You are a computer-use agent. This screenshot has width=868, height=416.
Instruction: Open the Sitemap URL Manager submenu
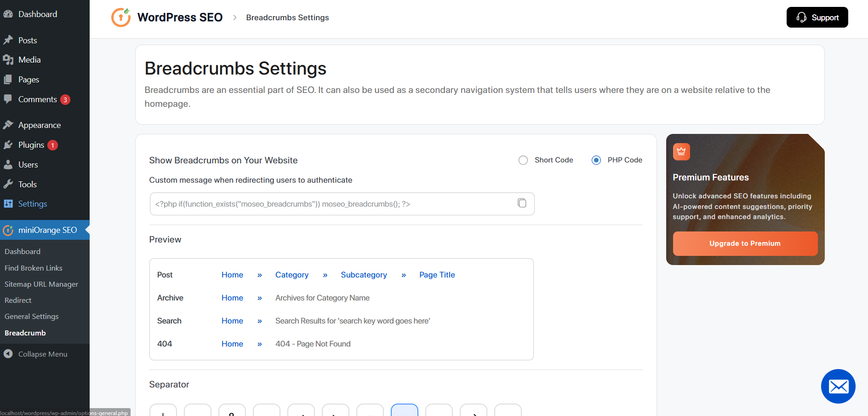(x=41, y=284)
